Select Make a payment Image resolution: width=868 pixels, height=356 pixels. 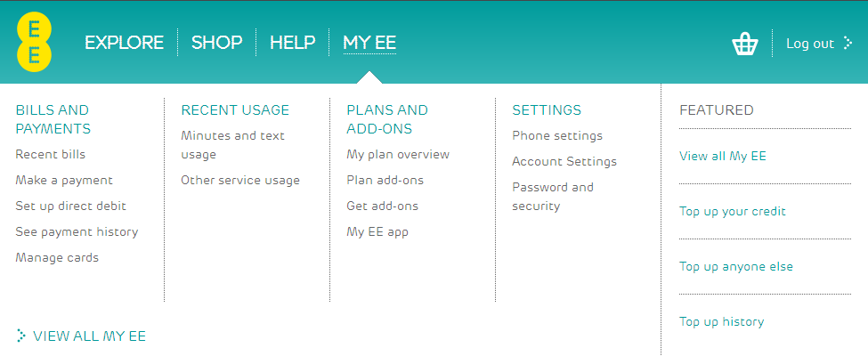(64, 181)
